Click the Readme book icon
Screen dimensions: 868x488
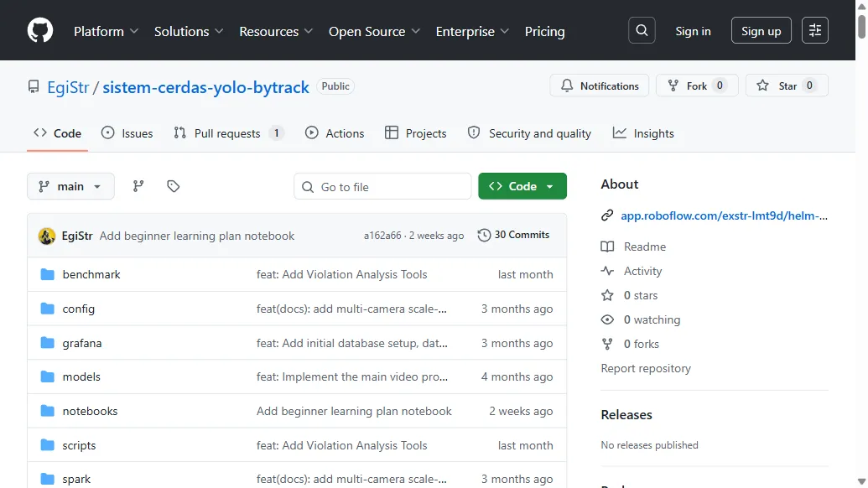coord(607,247)
